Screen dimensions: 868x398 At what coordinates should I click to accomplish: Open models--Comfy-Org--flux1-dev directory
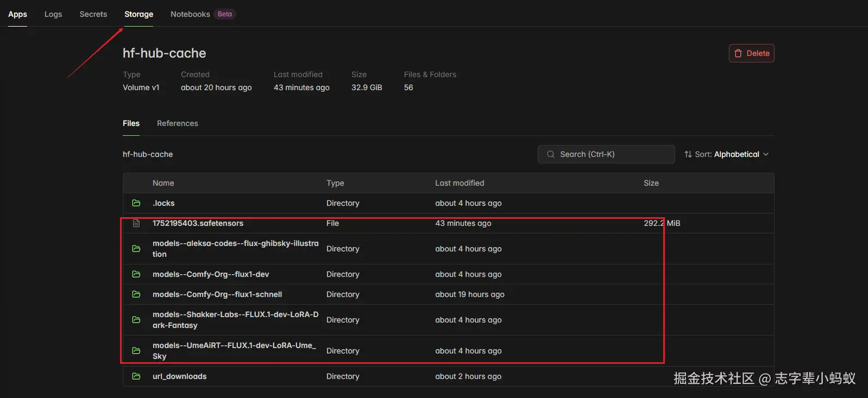tap(211, 274)
